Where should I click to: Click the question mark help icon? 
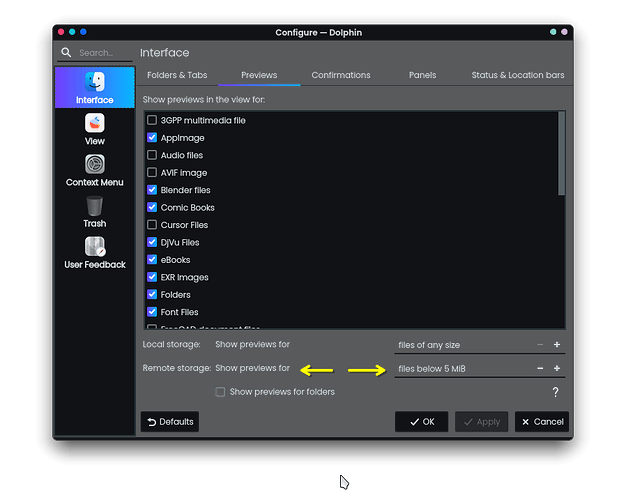click(555, 392)
